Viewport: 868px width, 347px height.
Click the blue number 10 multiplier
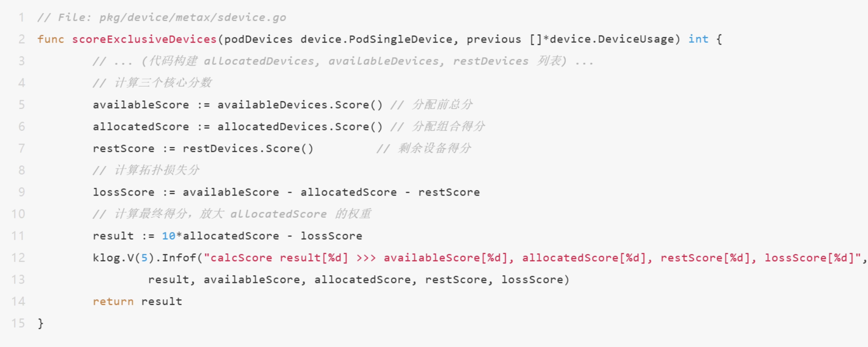point(168,236)
